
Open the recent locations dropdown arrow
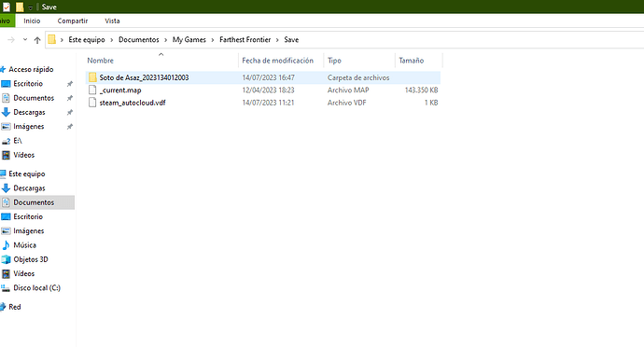pyautogui.click(x=25, y=40)
